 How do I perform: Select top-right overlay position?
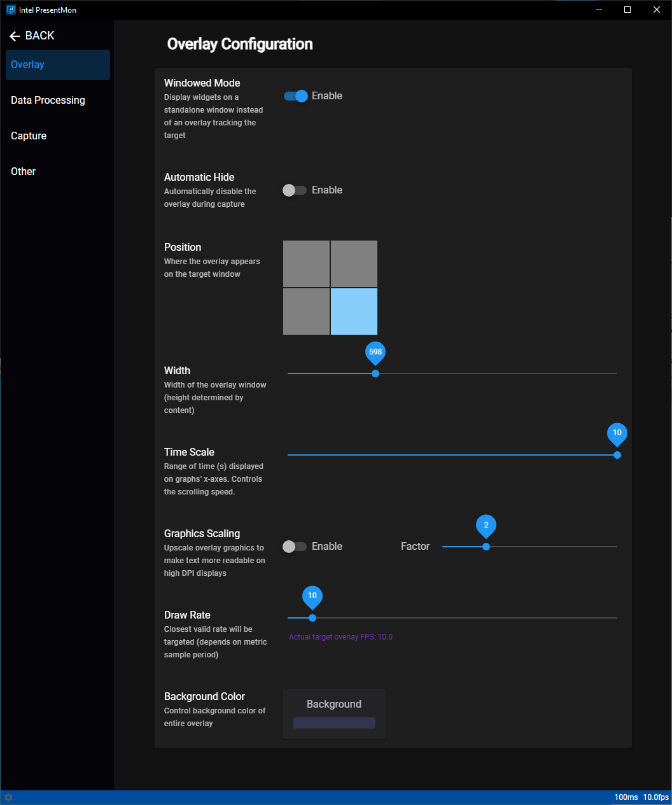[354, 263]
